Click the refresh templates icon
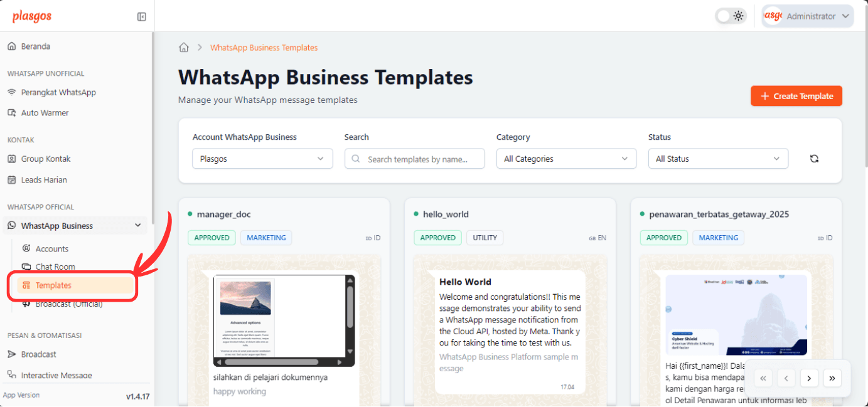The height and width of the screenshot is (407, 868). pyautogui.click(x=814, y=159)
